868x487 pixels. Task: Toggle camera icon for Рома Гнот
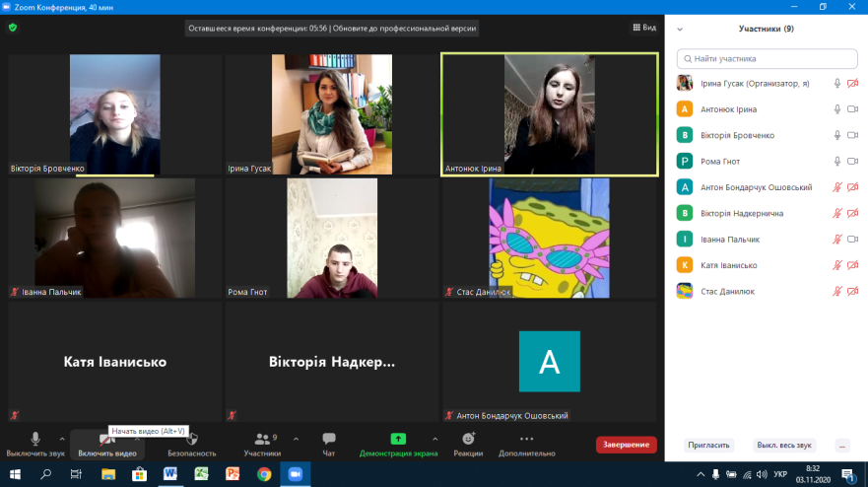pos(852,162)
